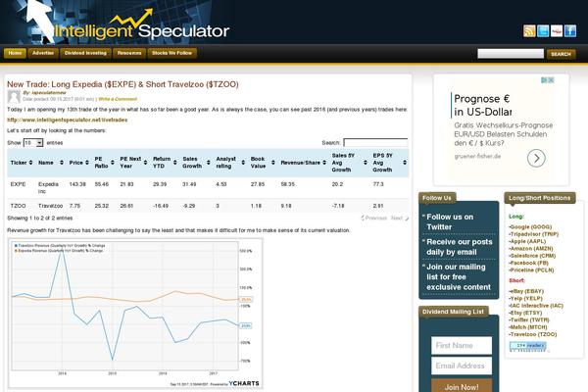Click the AdChoices icon on the ad
This screenshot has height=392, width=588.
[548, 80]
